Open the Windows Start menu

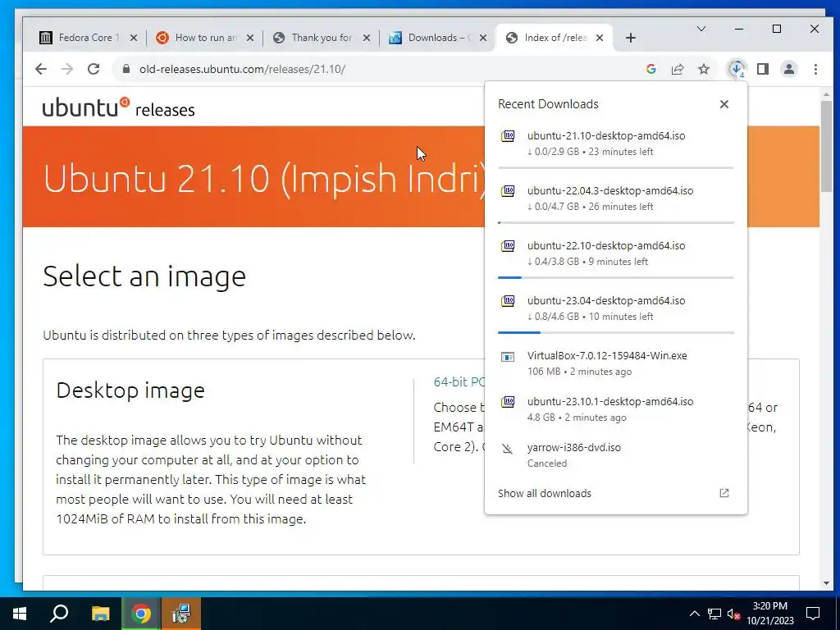click(x=20, y=614)
